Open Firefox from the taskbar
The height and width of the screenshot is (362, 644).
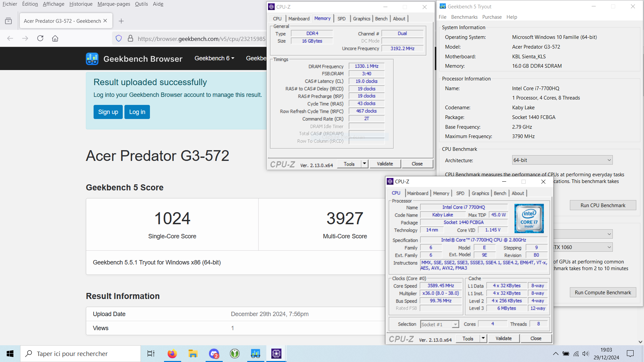point(172,354)
